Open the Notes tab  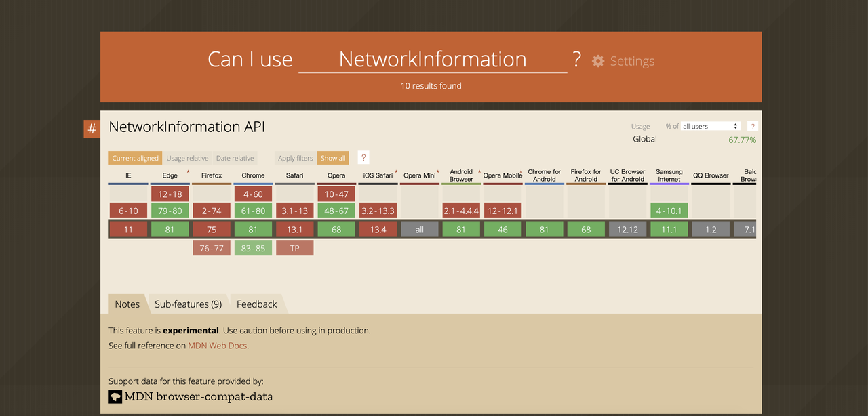pos(127,304)
